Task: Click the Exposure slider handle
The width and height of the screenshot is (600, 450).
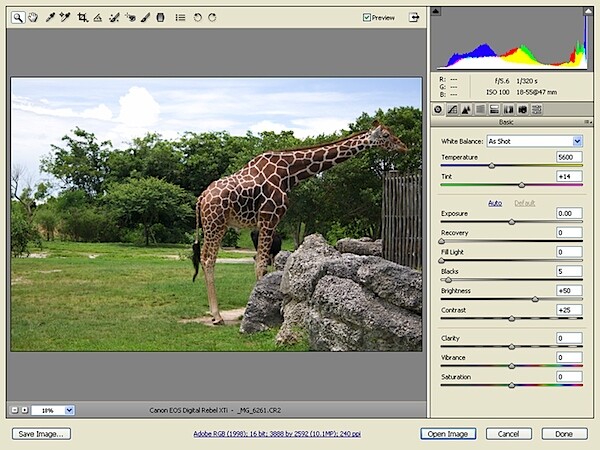Action: [512, 222]
